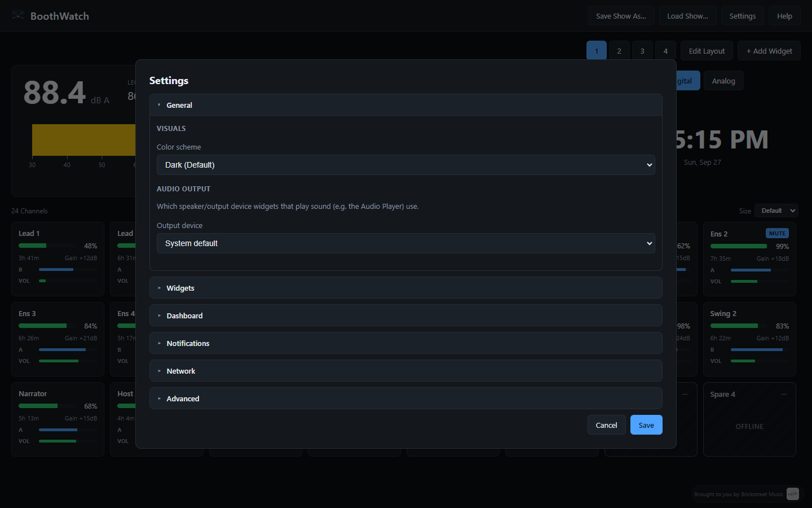Switch to dashboard page 3
Image resolution: width=812 pixels, height=508 pixels.
642,51
